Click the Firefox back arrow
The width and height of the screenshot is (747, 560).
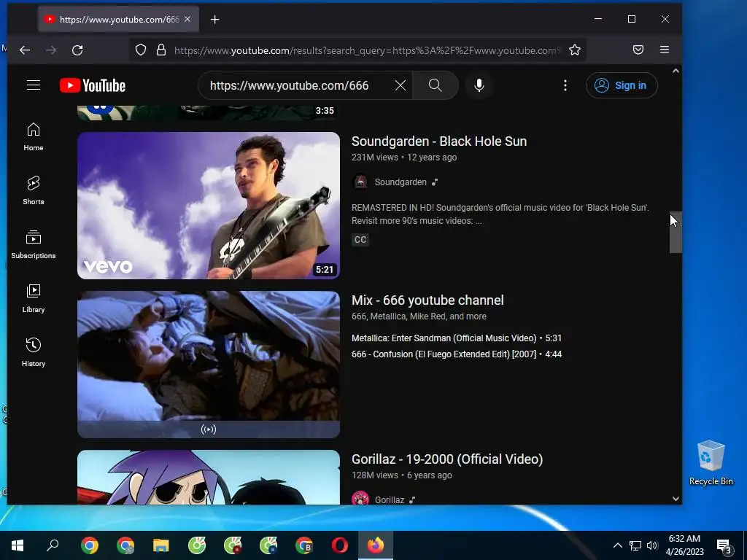(25, 50)
